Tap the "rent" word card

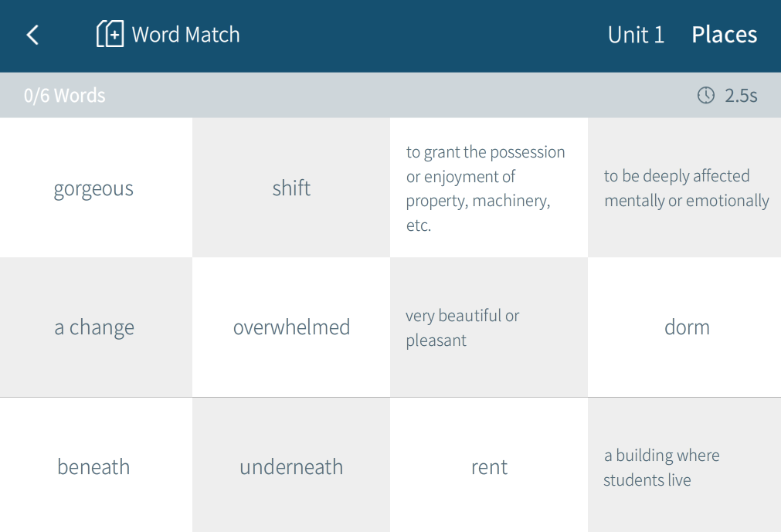[x=489, y=466]
